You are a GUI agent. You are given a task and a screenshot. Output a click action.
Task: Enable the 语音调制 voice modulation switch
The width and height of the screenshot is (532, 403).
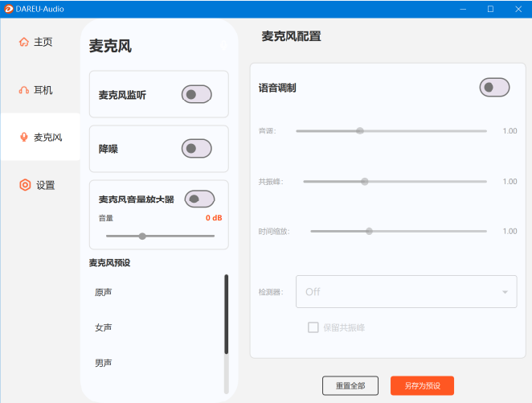[x=494, y=87]
